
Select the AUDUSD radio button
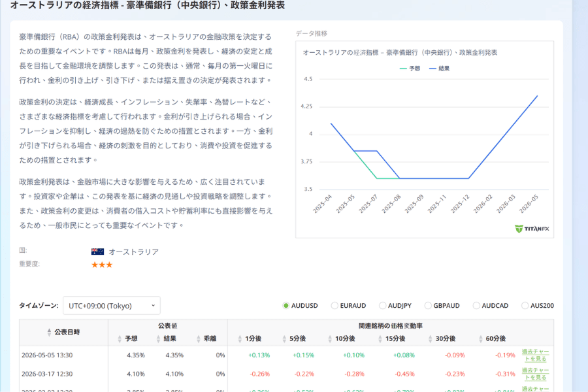286,306
